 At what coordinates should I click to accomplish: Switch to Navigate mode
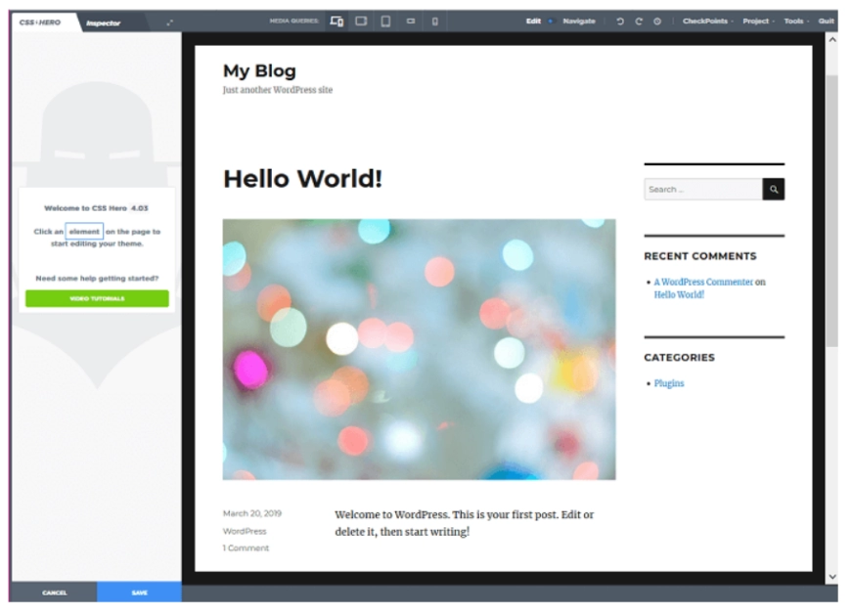tap(578, 22)
